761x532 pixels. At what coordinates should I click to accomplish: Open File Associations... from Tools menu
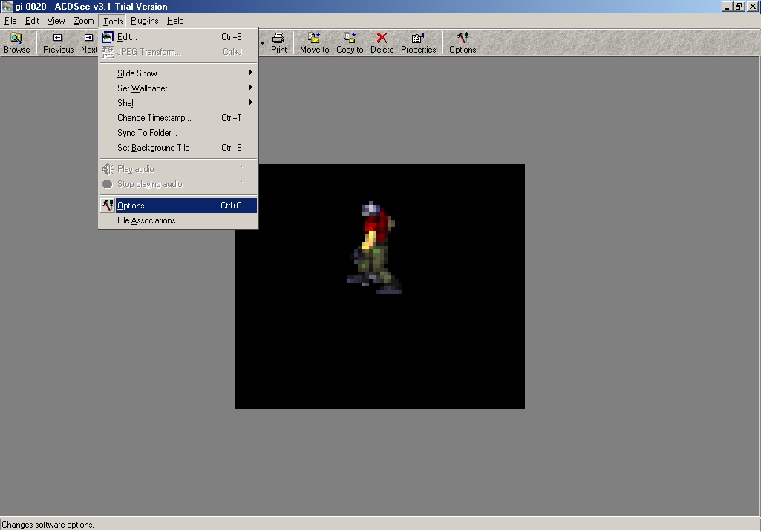[178, 220]
